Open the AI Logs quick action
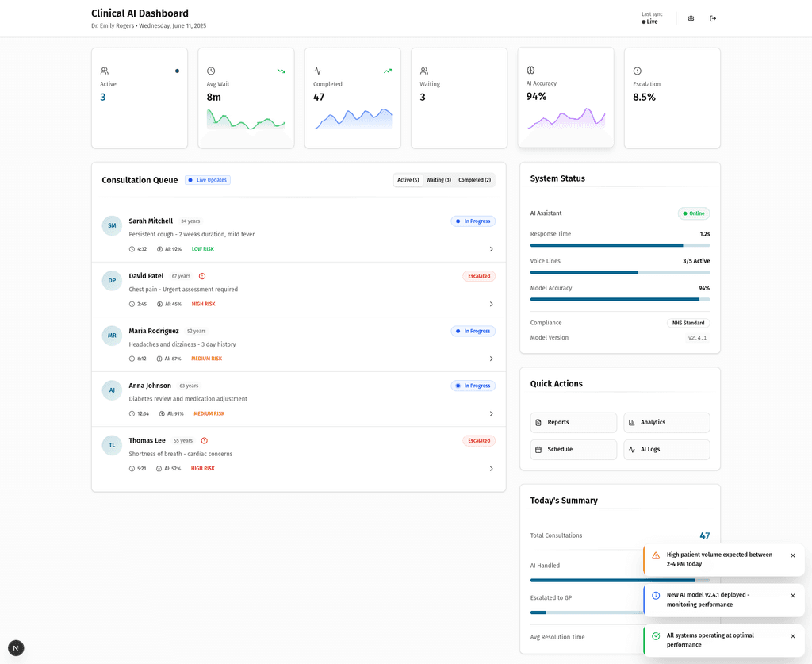 point(666,449)
